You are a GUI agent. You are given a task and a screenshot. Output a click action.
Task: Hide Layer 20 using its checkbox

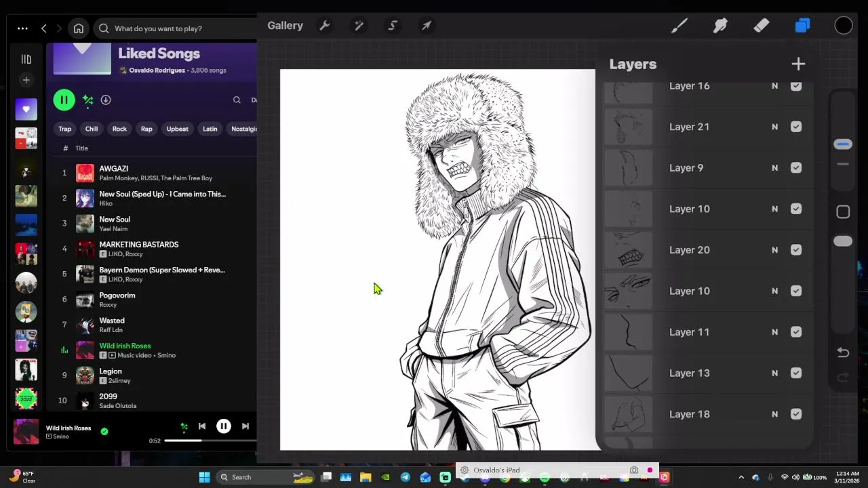click(796, 250)
